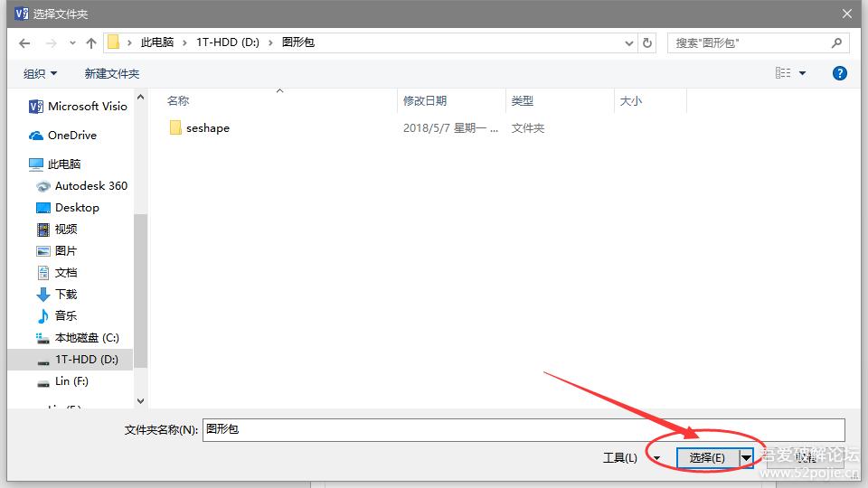The width and height of the screenshot is (868, 488).
Task: Select Microsoft Visio in the sidebar
Action: [87, 106]
